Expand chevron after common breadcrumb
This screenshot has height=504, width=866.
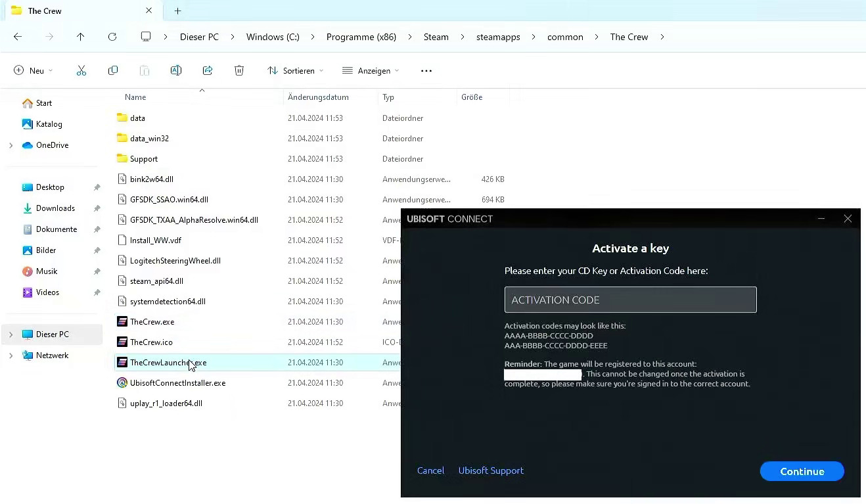(x=597, y=37)
